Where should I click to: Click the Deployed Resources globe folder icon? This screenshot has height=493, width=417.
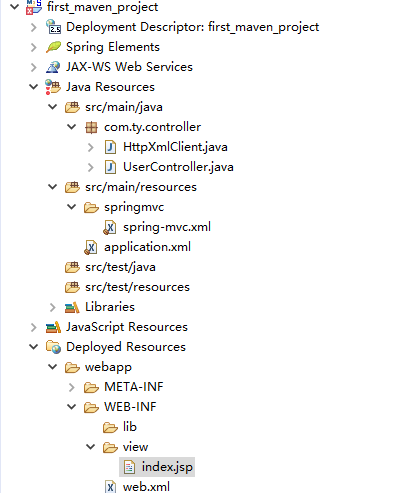(53, 347)
